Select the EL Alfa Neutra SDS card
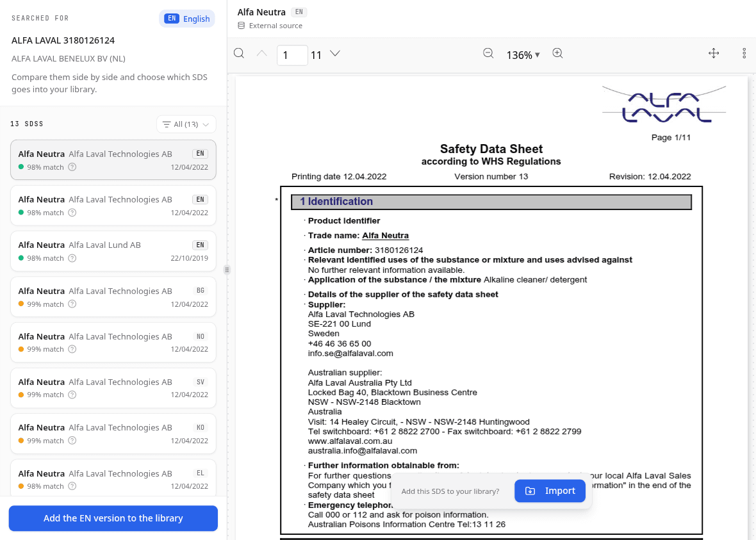 tap(113, 479)
